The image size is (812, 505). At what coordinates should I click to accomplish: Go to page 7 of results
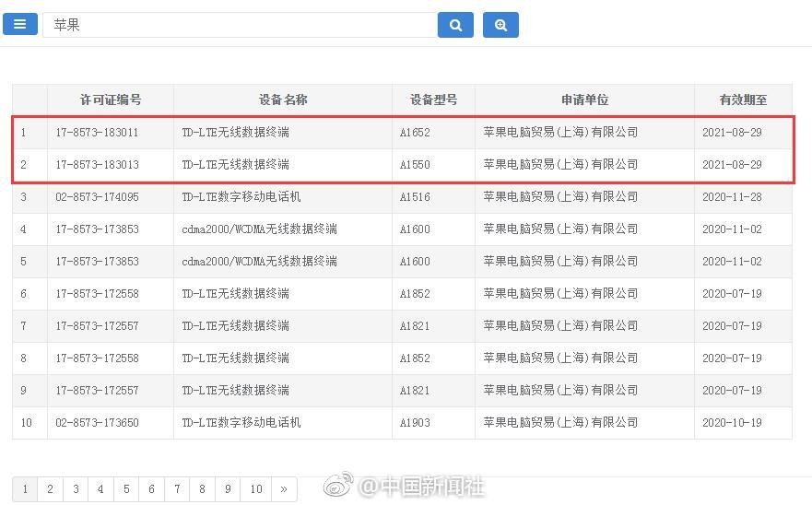(x=177, y=489)
